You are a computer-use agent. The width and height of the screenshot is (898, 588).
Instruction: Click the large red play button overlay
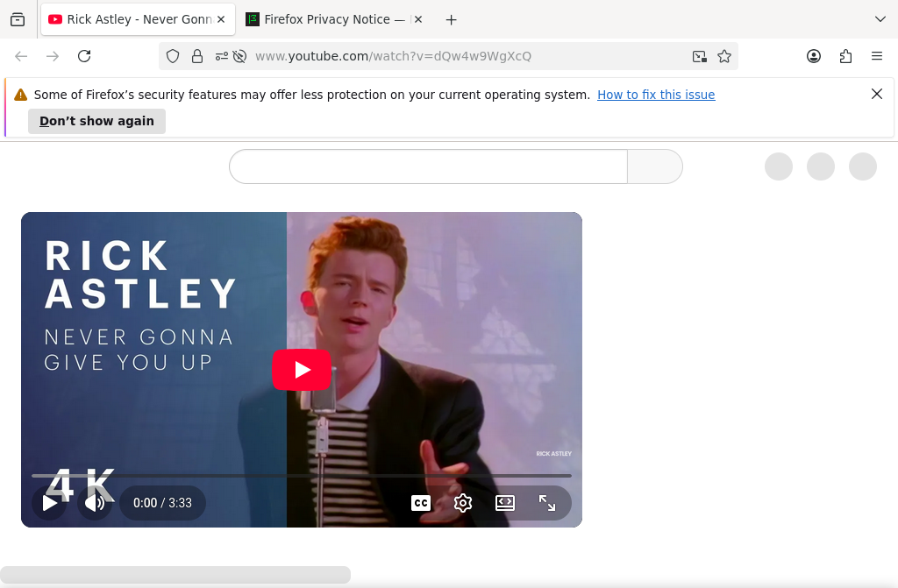tap(302, 369)
